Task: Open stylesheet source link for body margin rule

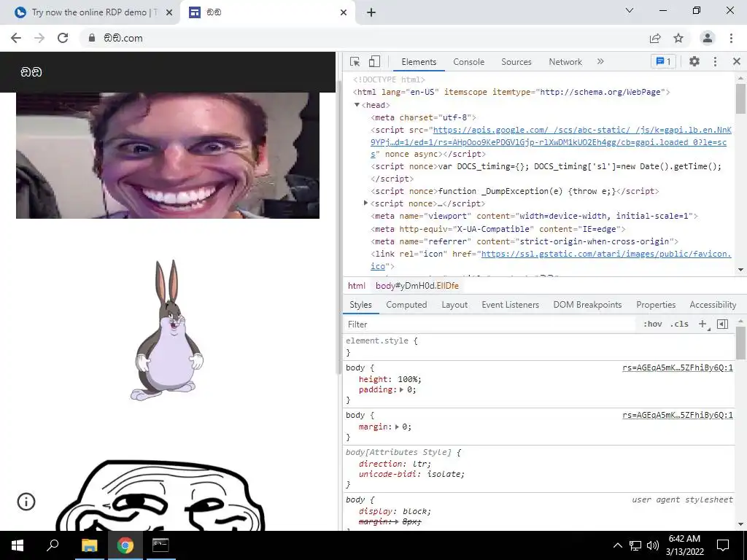Action: [x=678, y=415]
